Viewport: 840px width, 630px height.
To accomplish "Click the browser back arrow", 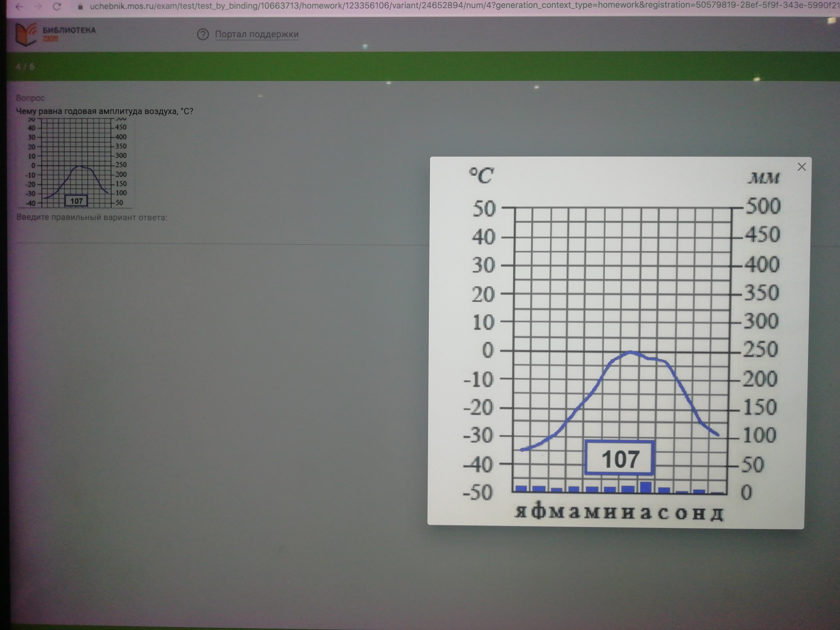I will (19, 6).
